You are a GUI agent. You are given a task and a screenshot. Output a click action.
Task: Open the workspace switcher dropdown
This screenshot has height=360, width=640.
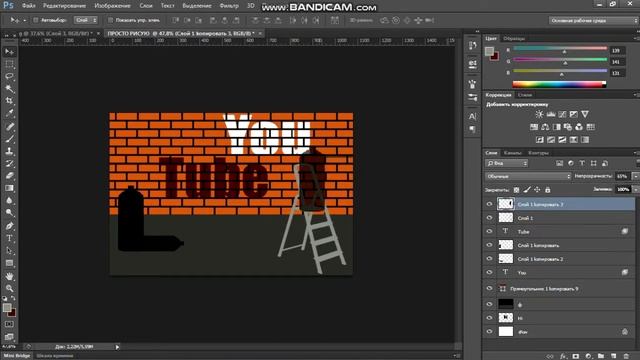(x=593, y=20)
